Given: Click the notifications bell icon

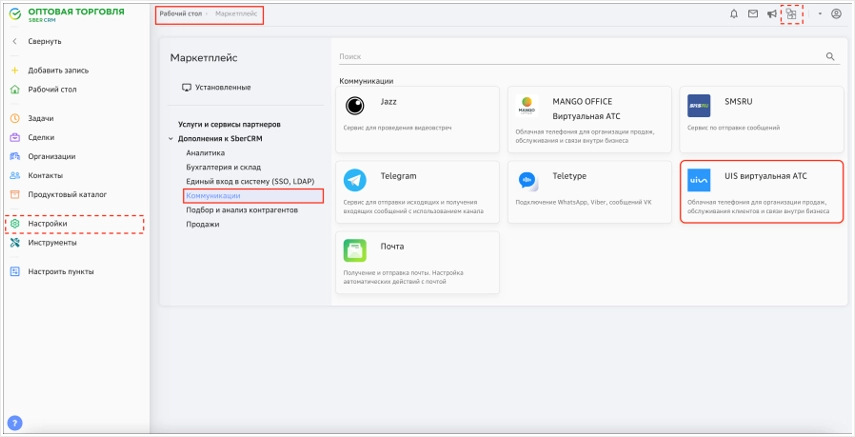Looking at the screenshot, I should pyautogui.click(x=734, y=14).
